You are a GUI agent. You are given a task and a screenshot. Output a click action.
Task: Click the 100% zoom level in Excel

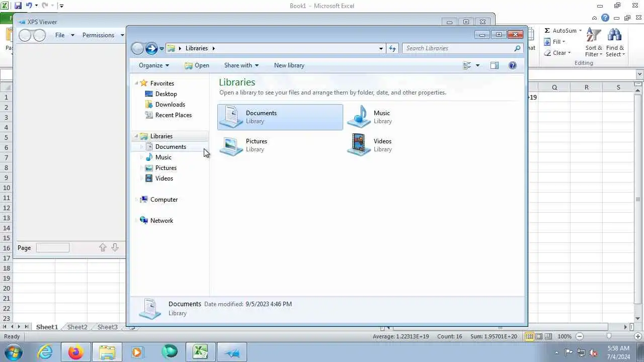pos(565,336)
